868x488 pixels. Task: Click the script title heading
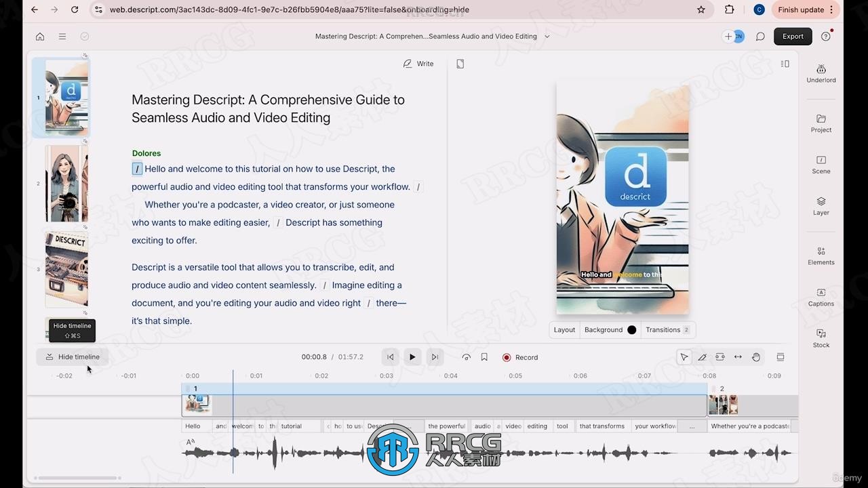(x=268, y=108)
